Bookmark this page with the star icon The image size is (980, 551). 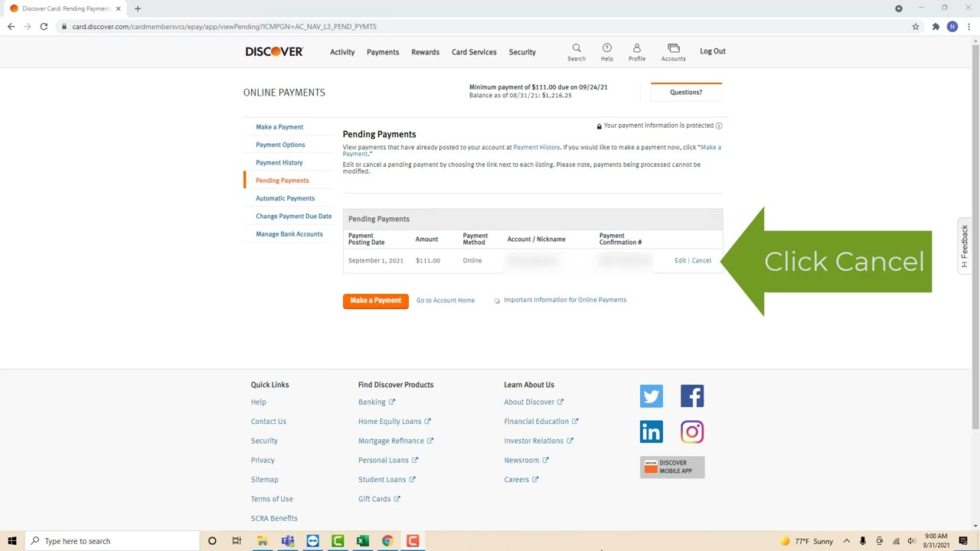(915, 26)
